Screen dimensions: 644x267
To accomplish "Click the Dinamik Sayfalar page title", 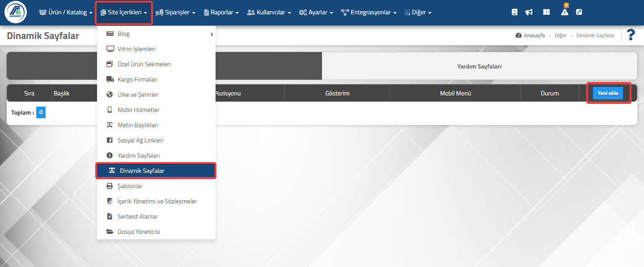I will [x=43, y=36].
